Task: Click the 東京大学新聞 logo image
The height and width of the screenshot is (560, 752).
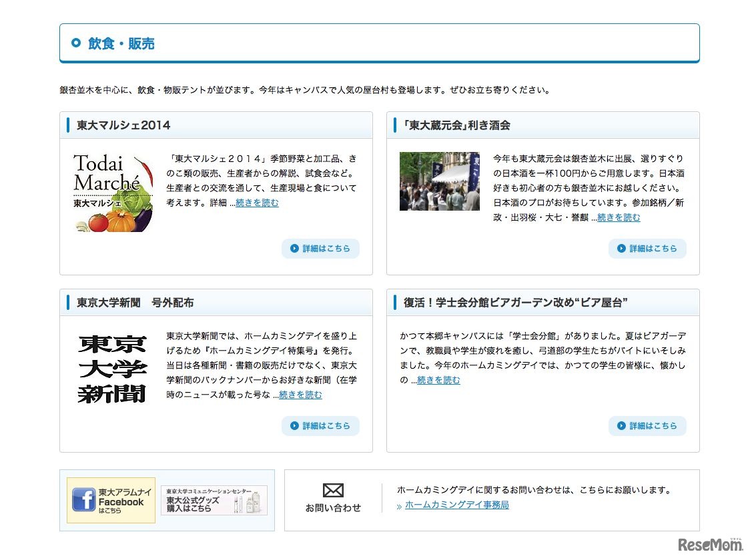Action: point(112,369)
